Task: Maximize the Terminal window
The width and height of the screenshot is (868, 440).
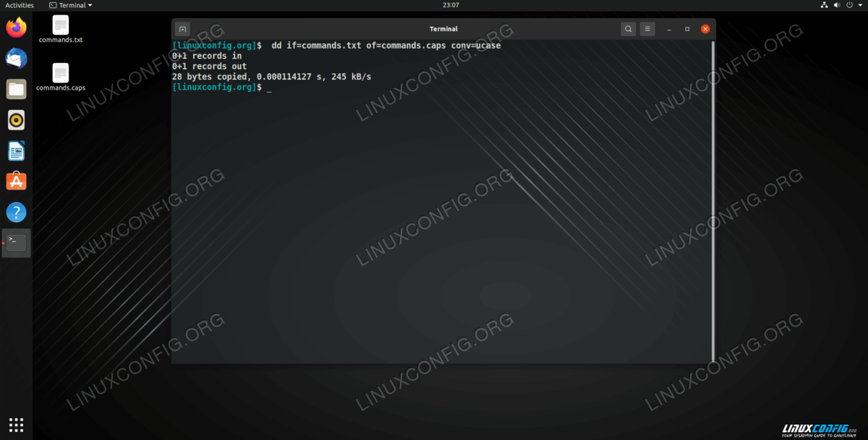Action: (x=687, y=29)
